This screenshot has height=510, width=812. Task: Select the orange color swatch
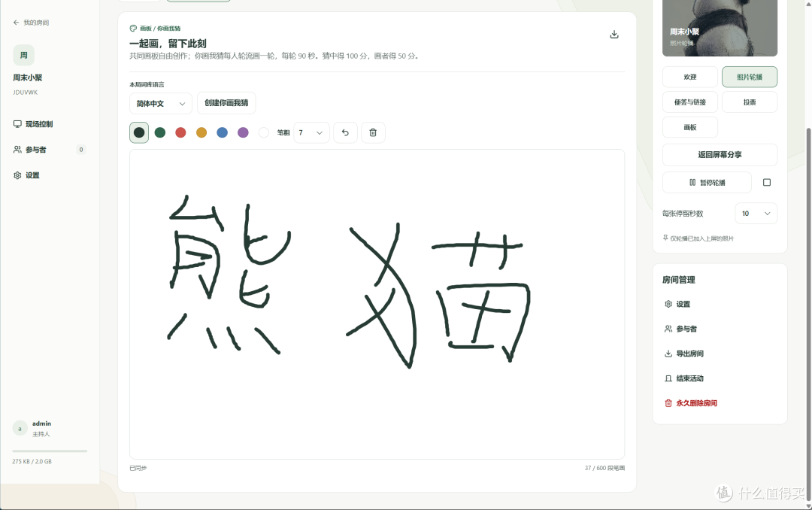click(201, 132)
